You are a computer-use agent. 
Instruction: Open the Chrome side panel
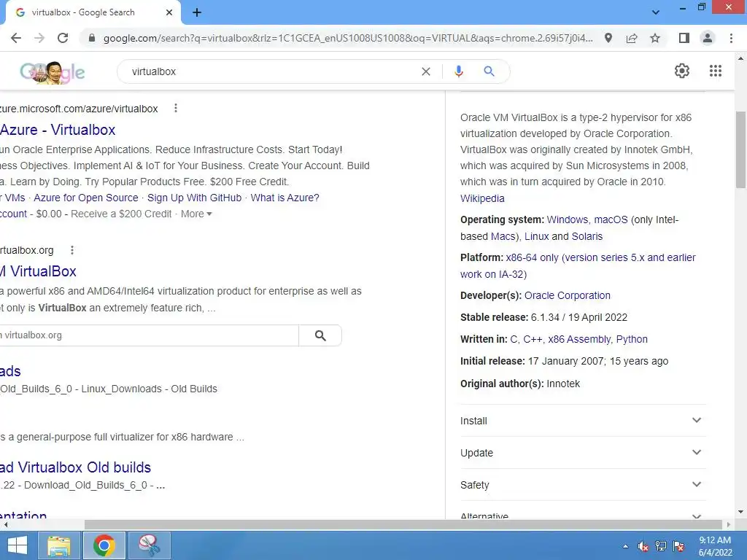tap(684, 38)
